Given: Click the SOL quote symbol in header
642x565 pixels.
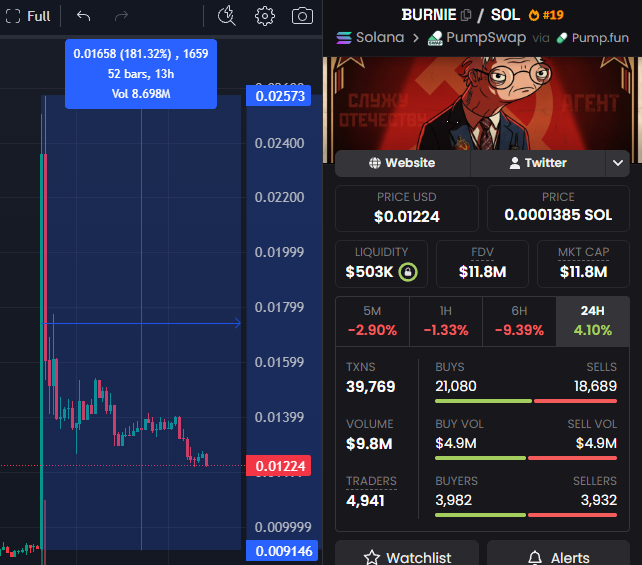Looking at the screenshot, I should [x=505, y=15].
